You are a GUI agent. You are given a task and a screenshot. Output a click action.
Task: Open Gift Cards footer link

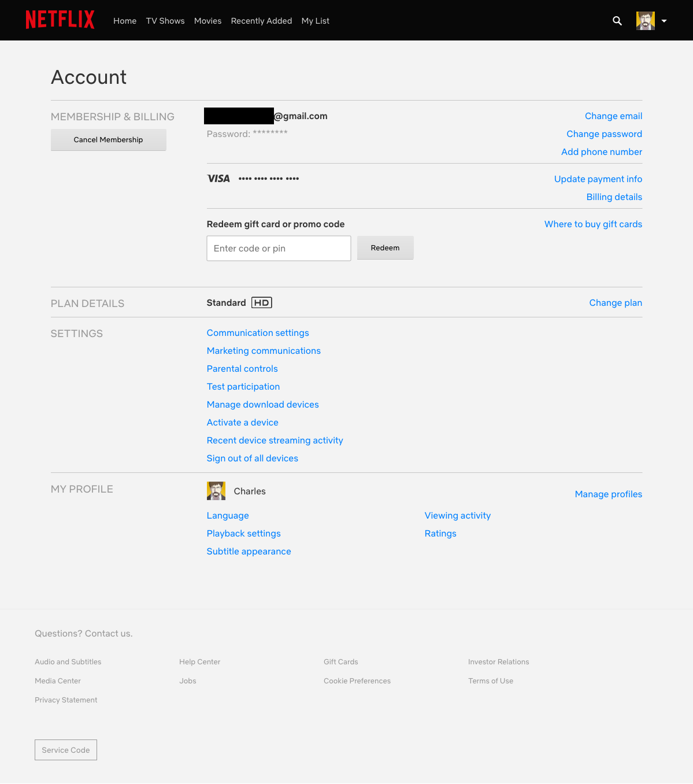click(x=341, y=662)
